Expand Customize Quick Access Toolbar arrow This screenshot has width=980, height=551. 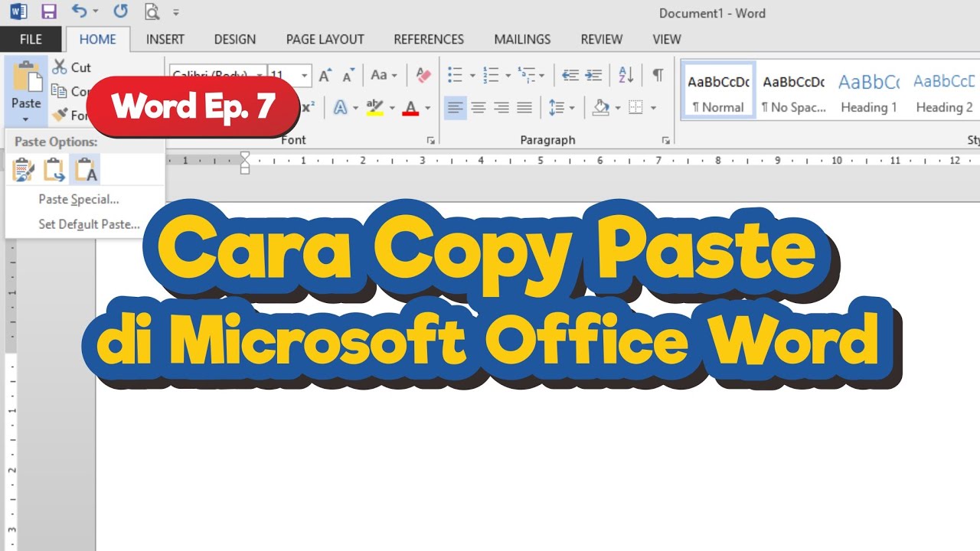click(176, 13)
